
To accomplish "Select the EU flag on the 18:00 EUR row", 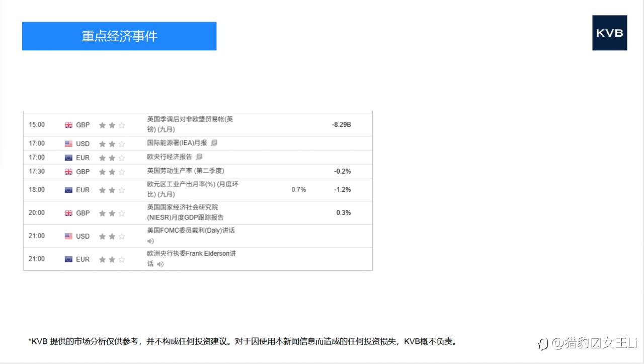I will click(68, 190).
